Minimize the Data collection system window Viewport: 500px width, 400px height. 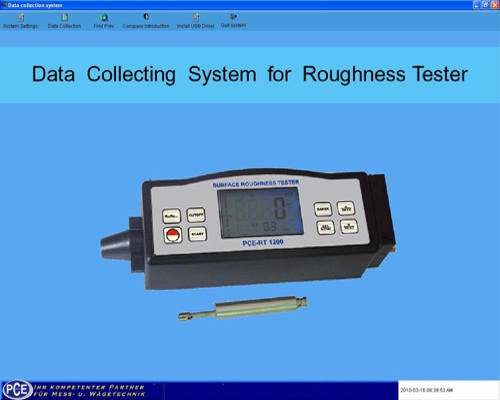(477, 5)
